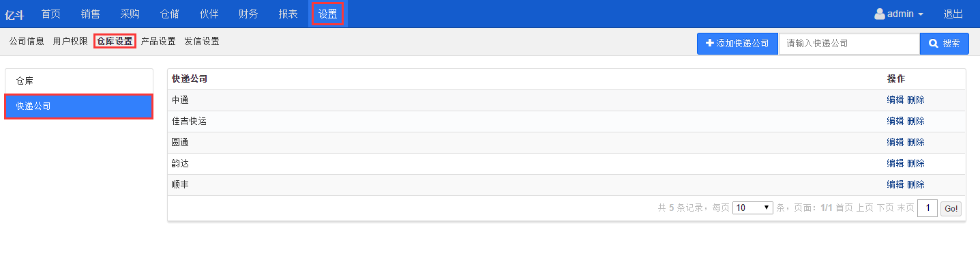This screenshot has width=980, height=256.
Task: Select 仓库 in the sidebar
Action: [79, 81]
